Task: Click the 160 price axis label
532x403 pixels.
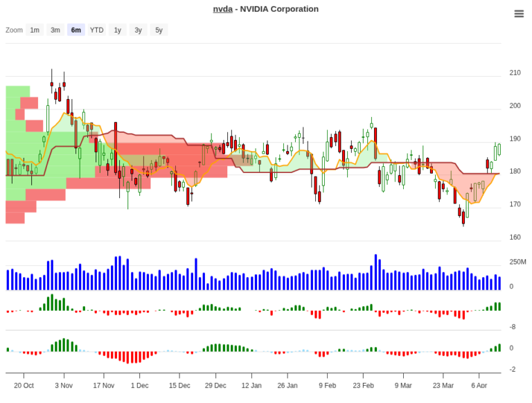Action: (x=515, y=237)
